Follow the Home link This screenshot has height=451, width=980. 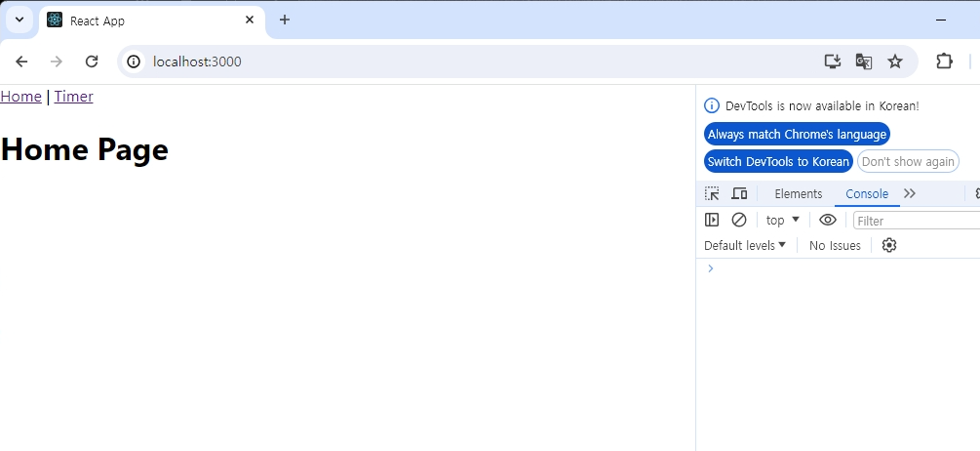tap(20, 97)
